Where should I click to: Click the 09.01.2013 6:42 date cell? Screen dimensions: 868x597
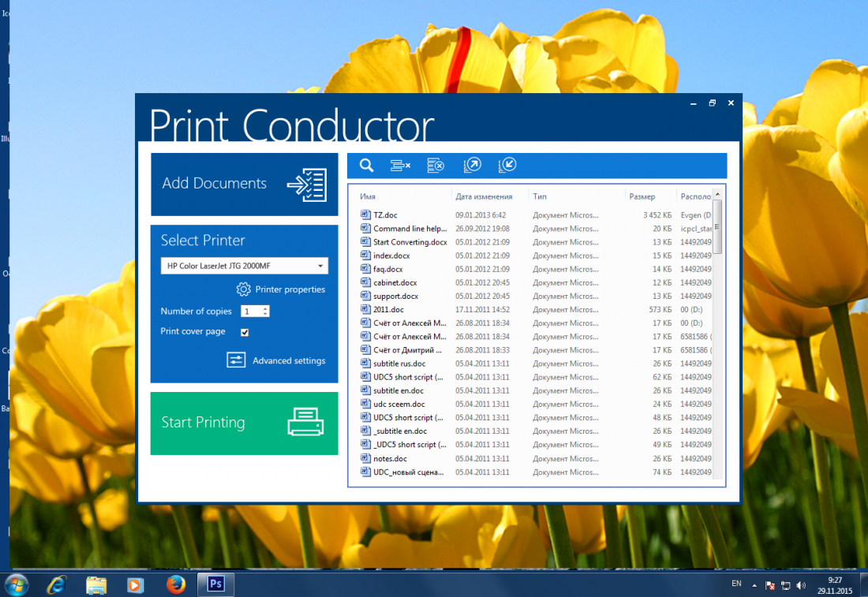point(481,215)
